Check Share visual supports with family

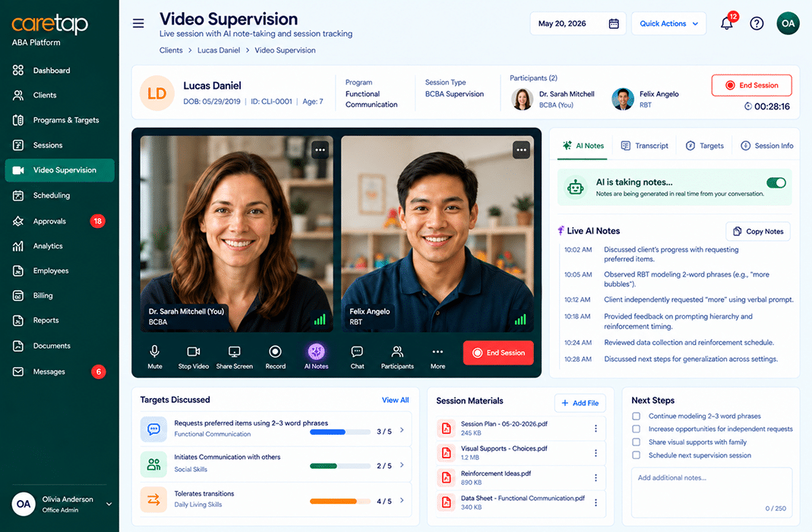pyautogui.click(x=637, y=442)
